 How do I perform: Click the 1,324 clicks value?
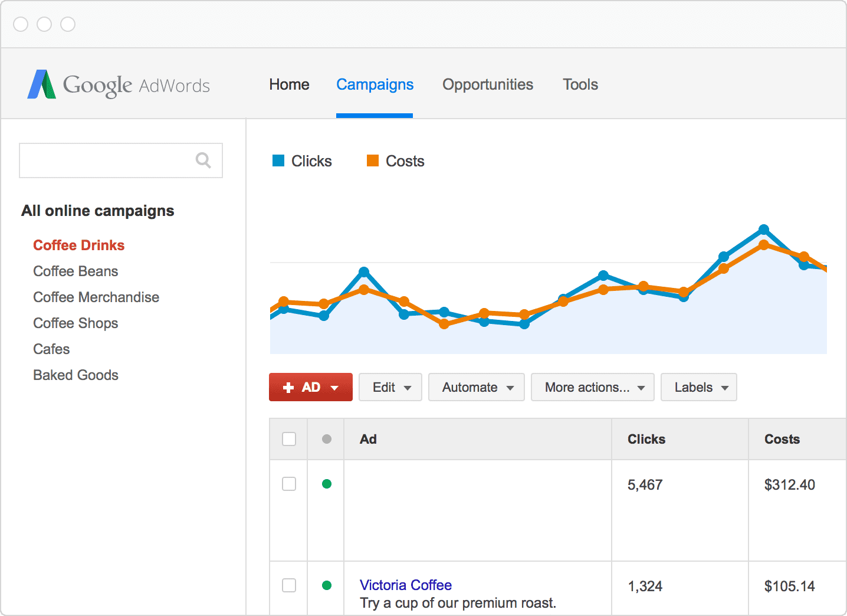645,586
